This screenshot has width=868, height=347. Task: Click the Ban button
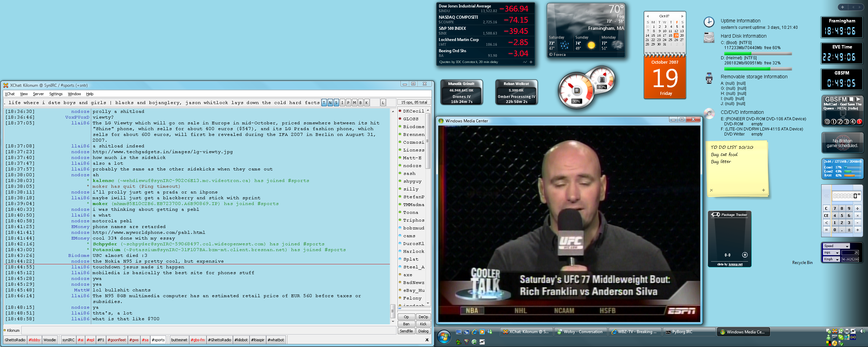(x=406, y=324)
